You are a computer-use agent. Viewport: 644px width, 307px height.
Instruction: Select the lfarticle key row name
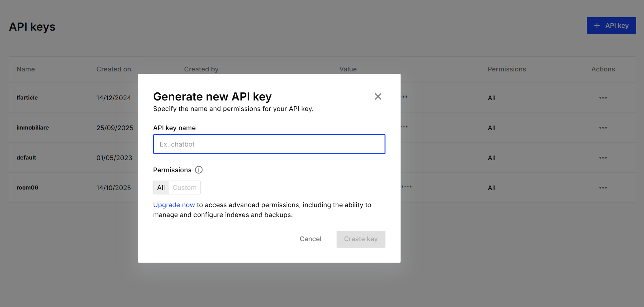point(27,98)
